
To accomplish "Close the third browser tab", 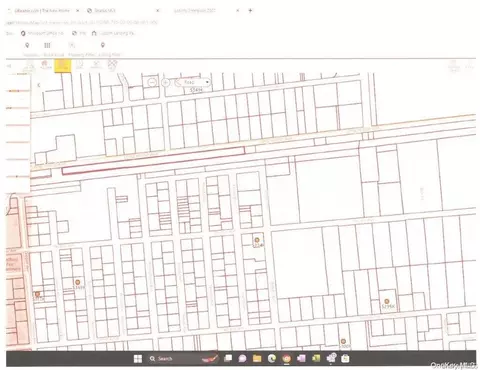I will pos(238,11).
